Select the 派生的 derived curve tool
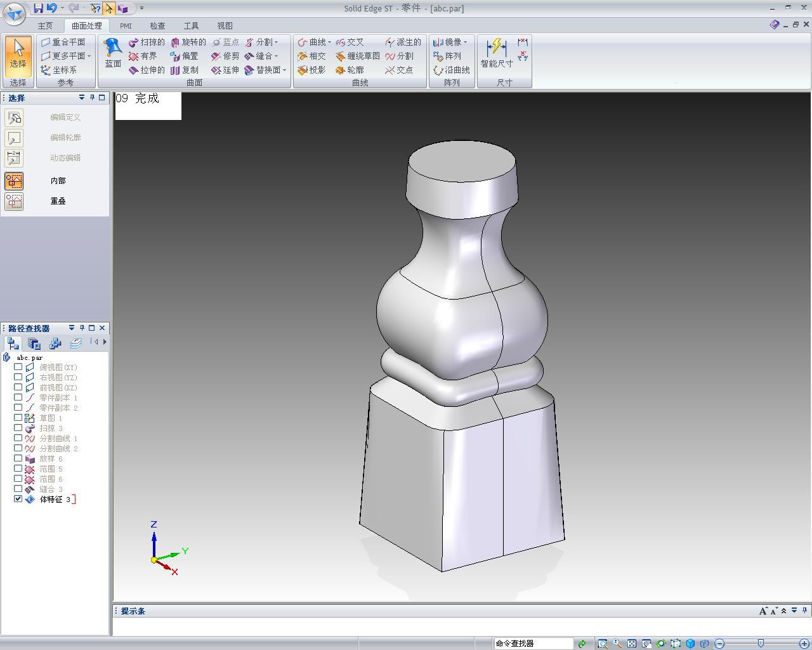 click(x=403, y=42)
